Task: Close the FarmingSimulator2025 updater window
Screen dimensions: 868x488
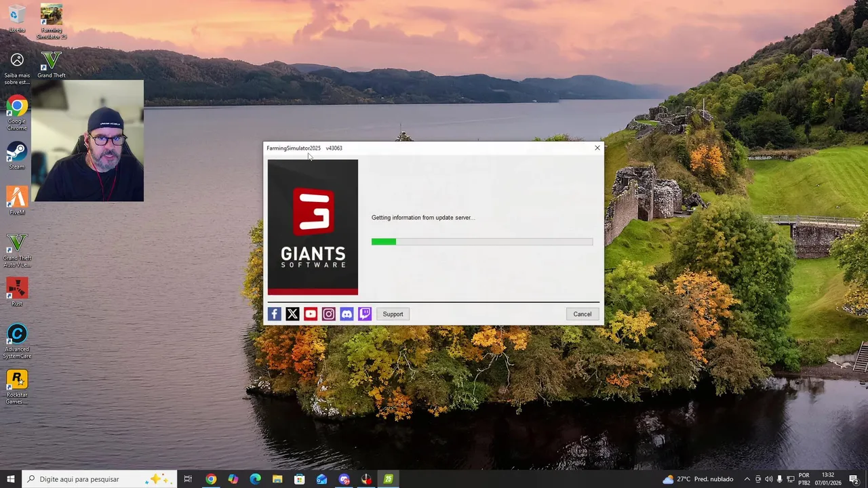Action: pyautogui.click(x=597, y=148)
